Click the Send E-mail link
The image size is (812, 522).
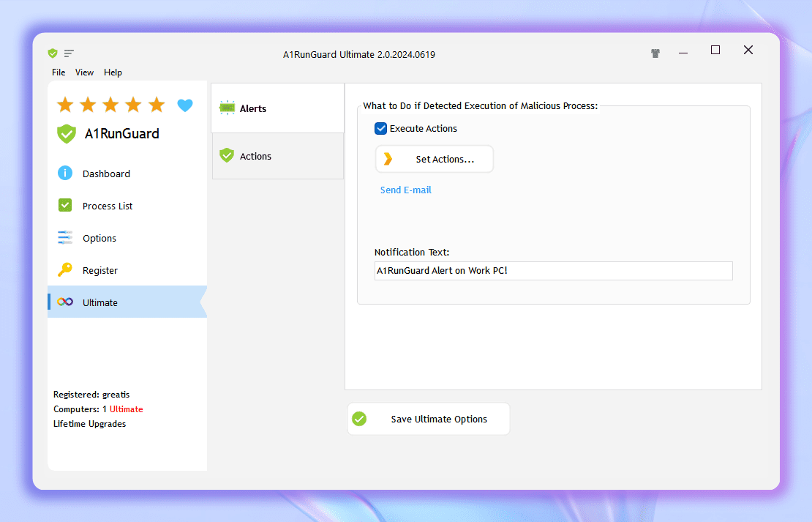406,190
